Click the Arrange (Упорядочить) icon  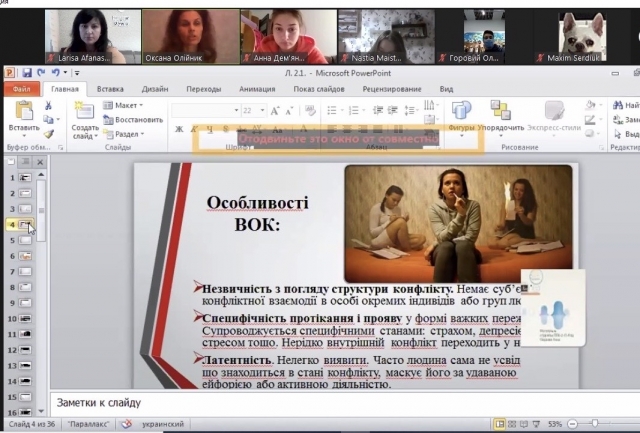(500, 110)
